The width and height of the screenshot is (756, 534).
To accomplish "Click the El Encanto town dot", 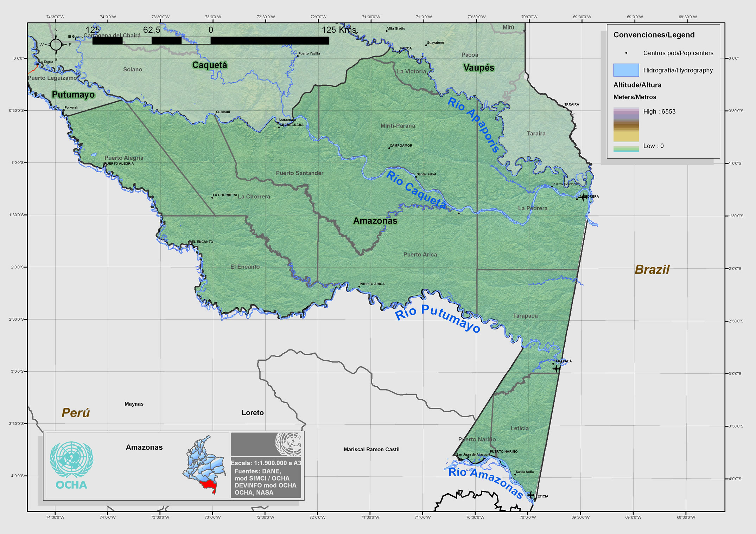I will click(191, 245).
